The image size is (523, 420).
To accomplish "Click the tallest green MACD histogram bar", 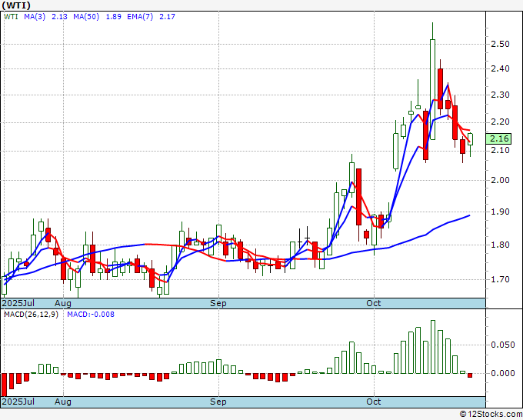I will point(433,347).
